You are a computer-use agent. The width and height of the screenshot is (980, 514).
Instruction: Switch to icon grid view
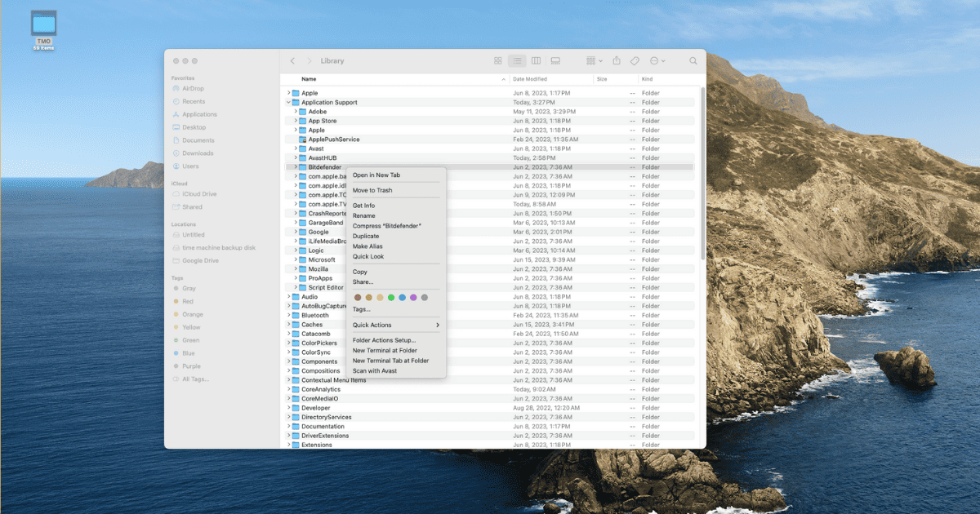[498, 61]
